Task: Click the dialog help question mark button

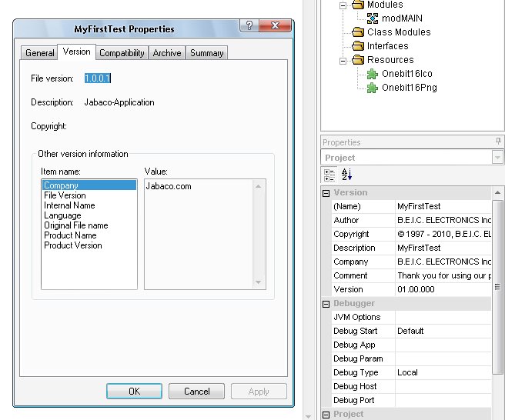Action: (249, 25)
